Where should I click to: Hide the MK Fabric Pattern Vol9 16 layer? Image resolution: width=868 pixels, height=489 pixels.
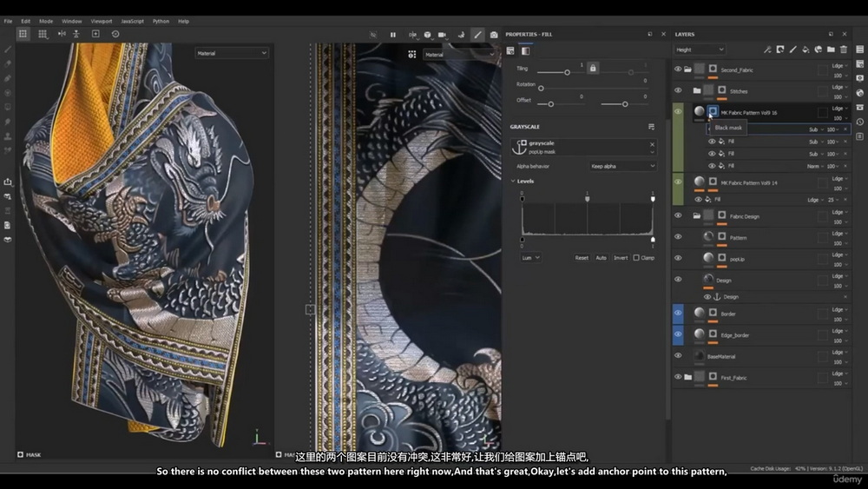pyautogui.click(x=678, y=111)
